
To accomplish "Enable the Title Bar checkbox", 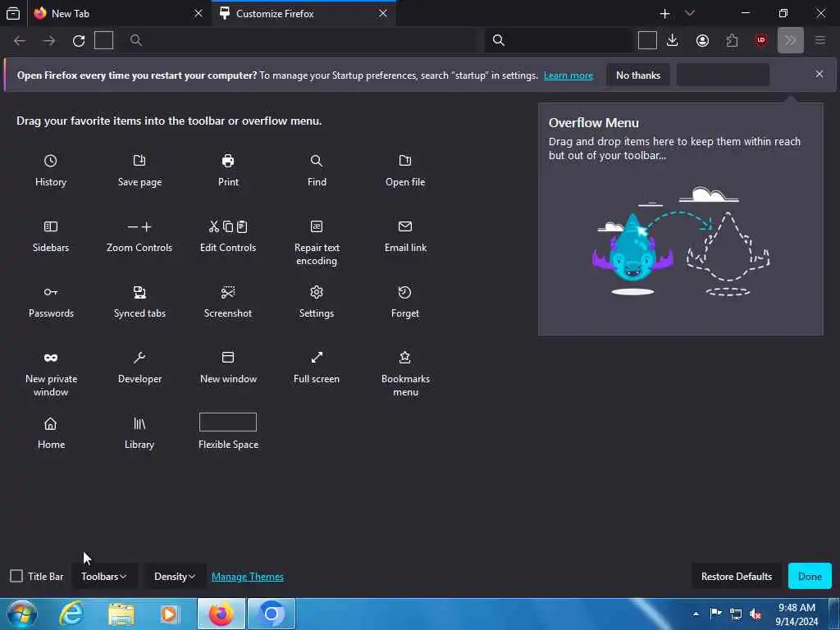I will pyautogui.click(x=16, y=577).
